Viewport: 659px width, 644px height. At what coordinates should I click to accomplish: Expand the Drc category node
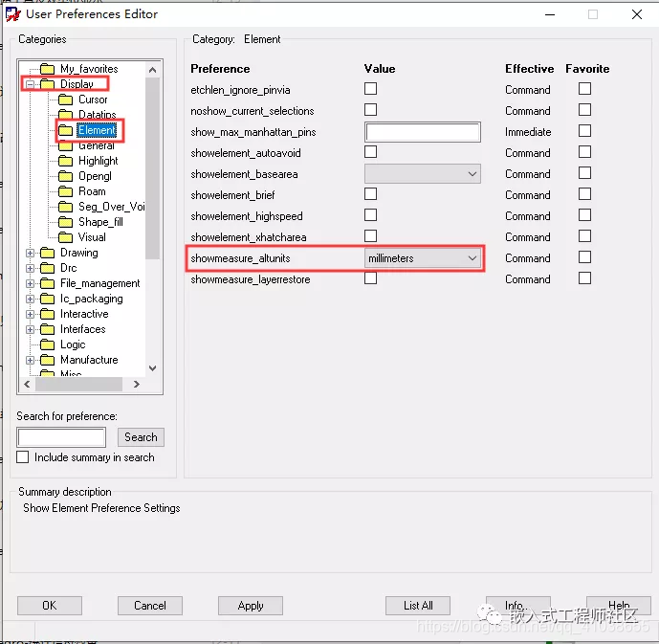[30, 268]
